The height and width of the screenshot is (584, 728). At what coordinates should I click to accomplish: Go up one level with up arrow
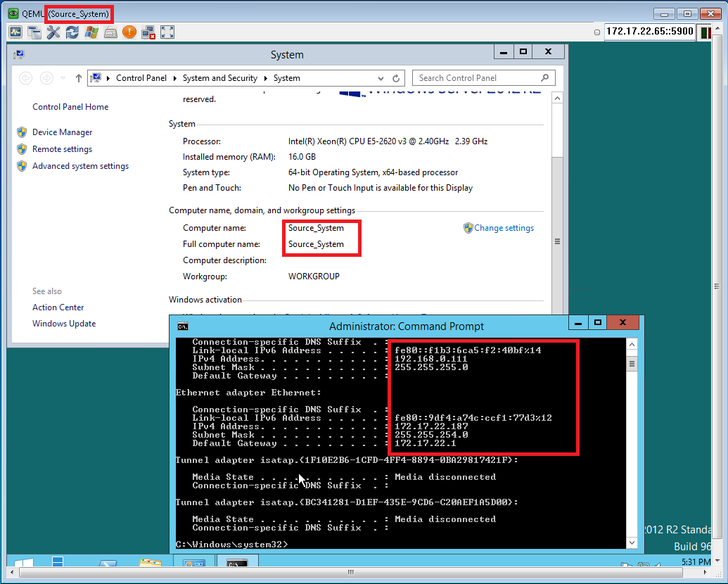78,78
